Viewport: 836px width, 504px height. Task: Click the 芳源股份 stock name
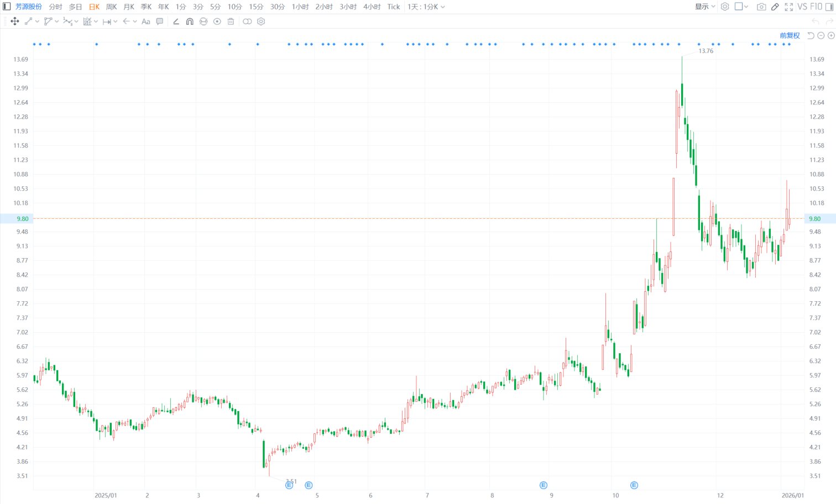point(28,7)
